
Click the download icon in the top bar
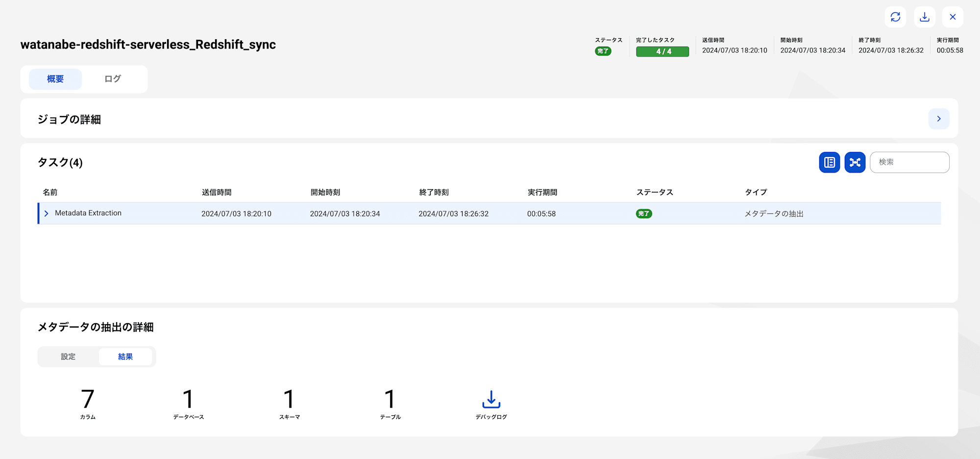click(924, 17)
